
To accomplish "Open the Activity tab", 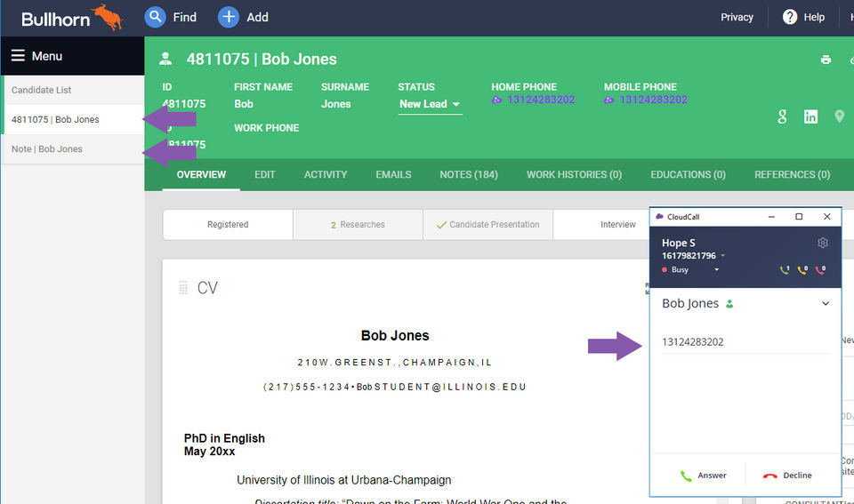I will (x=326, y=174).
